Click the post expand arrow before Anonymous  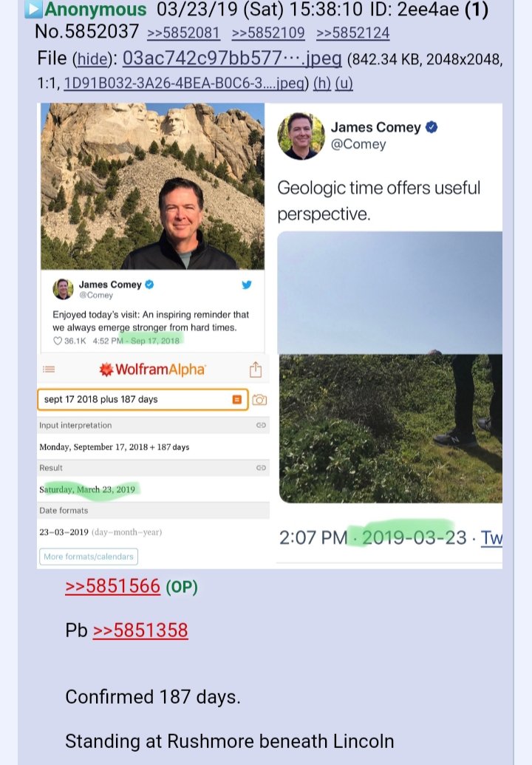coord(34,10)
